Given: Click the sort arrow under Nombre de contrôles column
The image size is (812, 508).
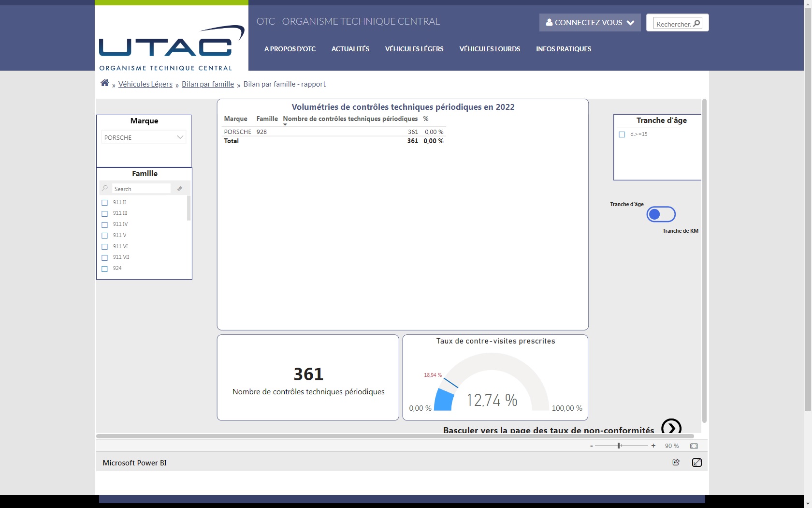Looking at the screenshot, I should pos(285,125).
